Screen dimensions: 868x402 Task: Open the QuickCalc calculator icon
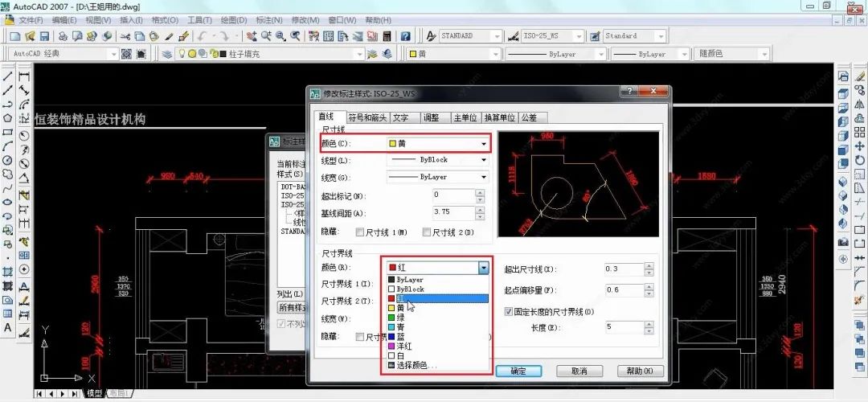(387, 36)
